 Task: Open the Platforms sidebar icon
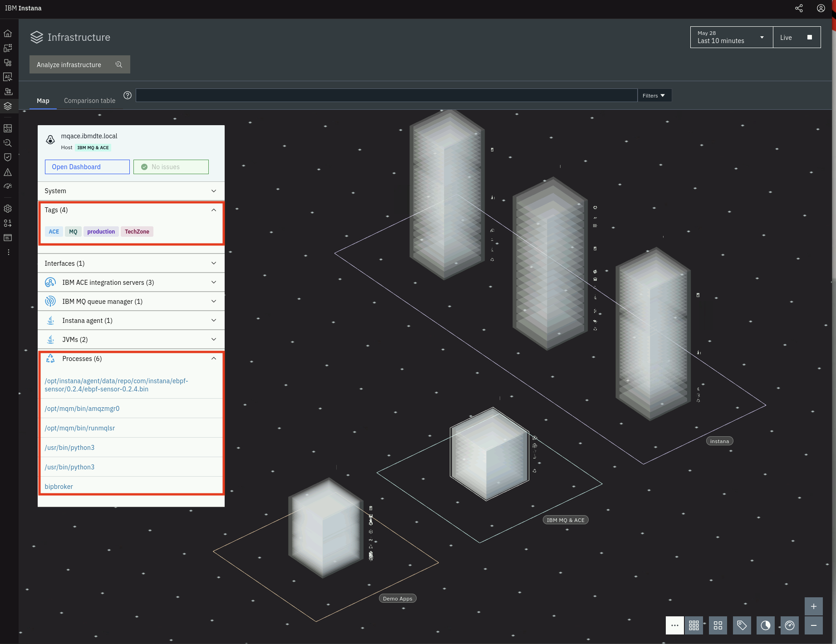pos(8,92)
